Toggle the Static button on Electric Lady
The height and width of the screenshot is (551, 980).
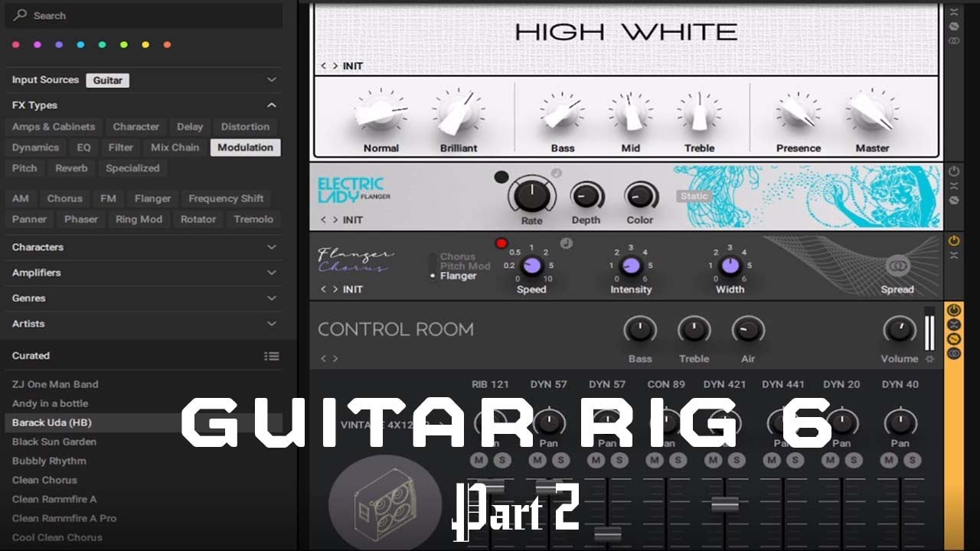[694, 196]
